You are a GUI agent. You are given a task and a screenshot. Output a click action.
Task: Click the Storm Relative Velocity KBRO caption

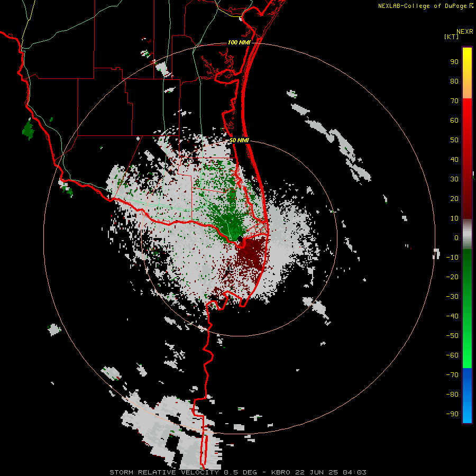coord(237,472)
